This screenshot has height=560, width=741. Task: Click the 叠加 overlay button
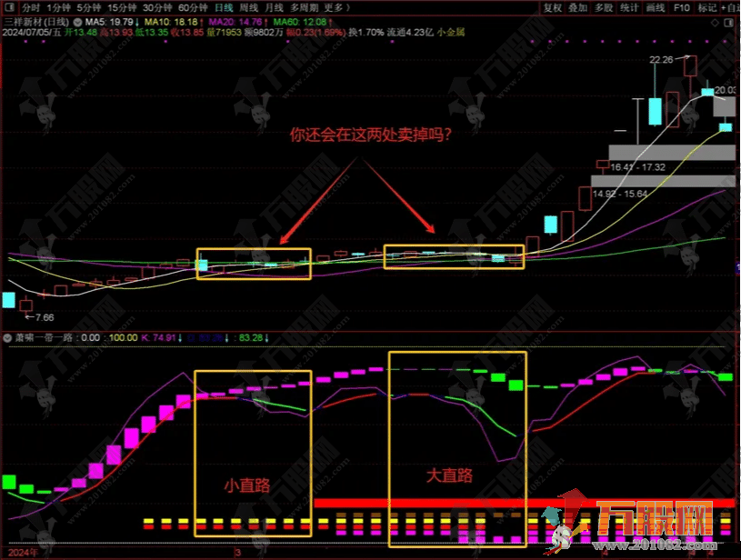(x=578, y=7)
